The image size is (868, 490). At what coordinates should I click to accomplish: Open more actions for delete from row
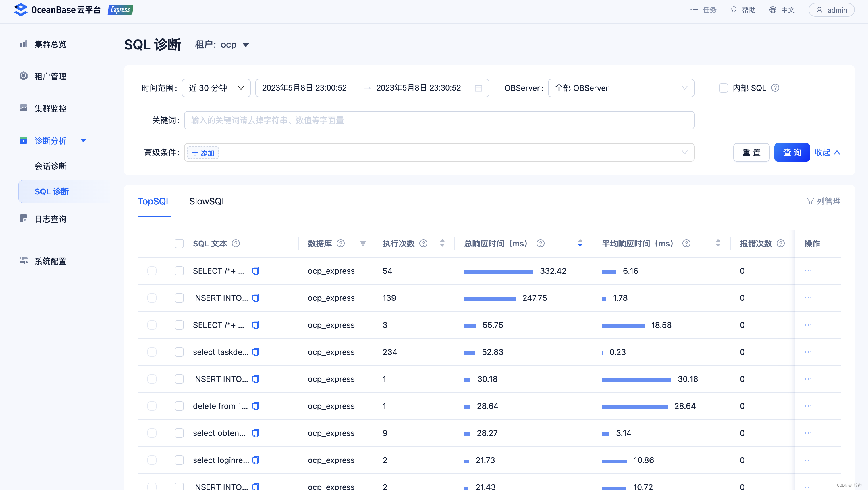(x=808, y=406)
